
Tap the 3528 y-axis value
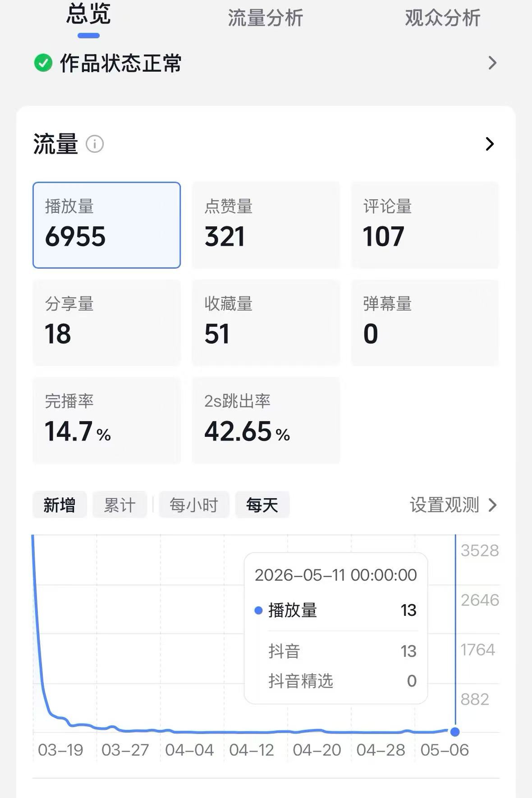coord(480,550)
